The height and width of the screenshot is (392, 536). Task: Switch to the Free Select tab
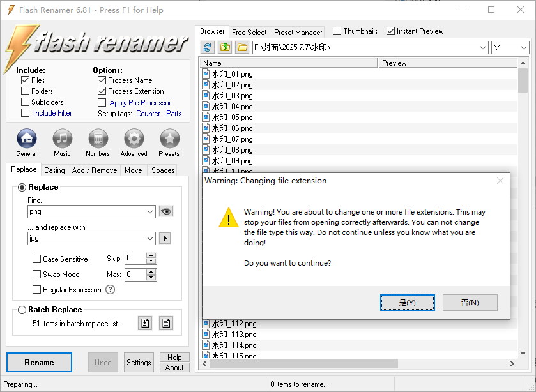(249, 33)
